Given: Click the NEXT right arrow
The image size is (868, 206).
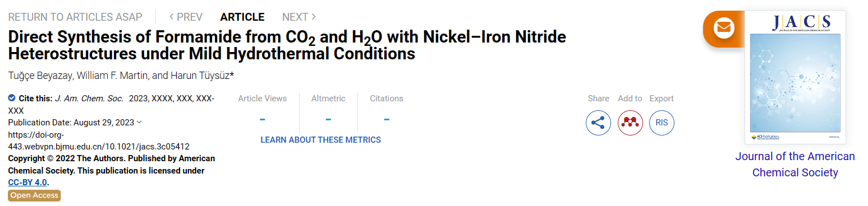Looking at the screenshot, I should point(314,17).
